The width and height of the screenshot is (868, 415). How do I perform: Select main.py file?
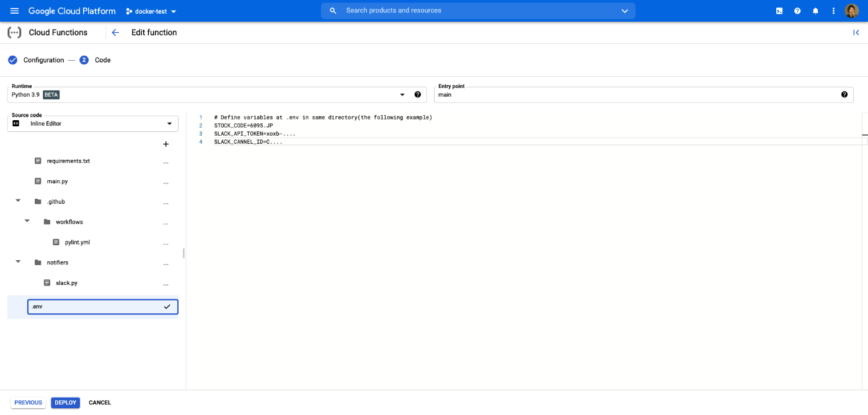click(57, 181)
